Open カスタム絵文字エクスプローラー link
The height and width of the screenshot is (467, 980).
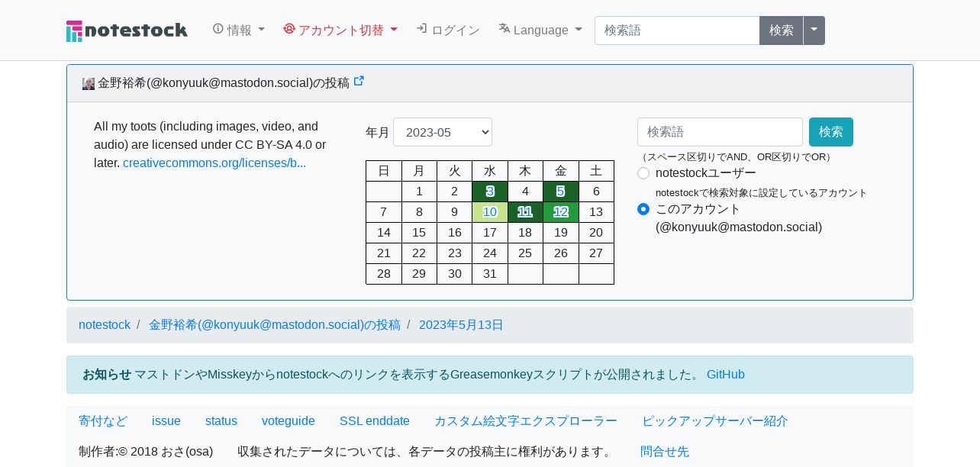(526, 421)
